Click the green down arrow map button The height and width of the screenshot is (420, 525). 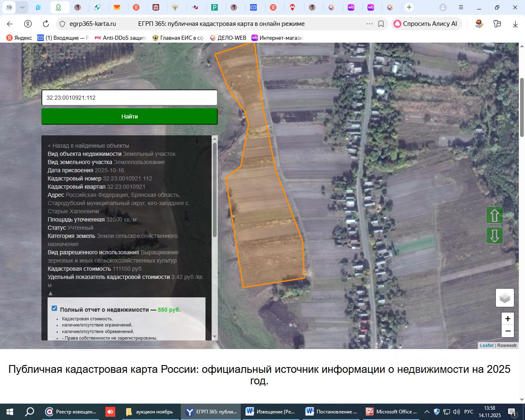494,236
